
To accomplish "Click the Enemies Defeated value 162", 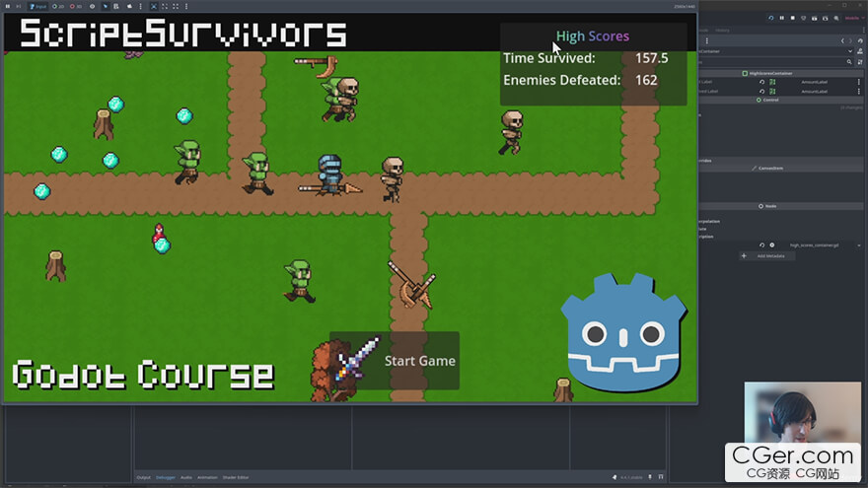I will coord(646,80).
